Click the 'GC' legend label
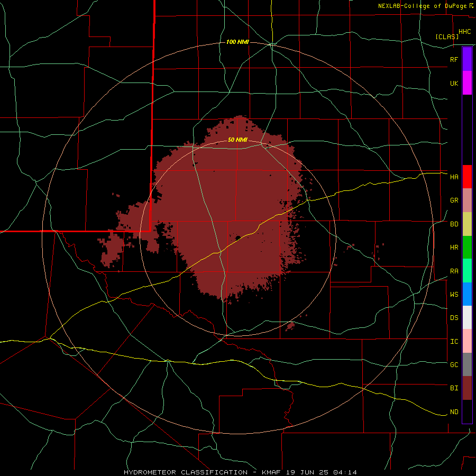Viewport: 476px width, 476px height. 454,364
